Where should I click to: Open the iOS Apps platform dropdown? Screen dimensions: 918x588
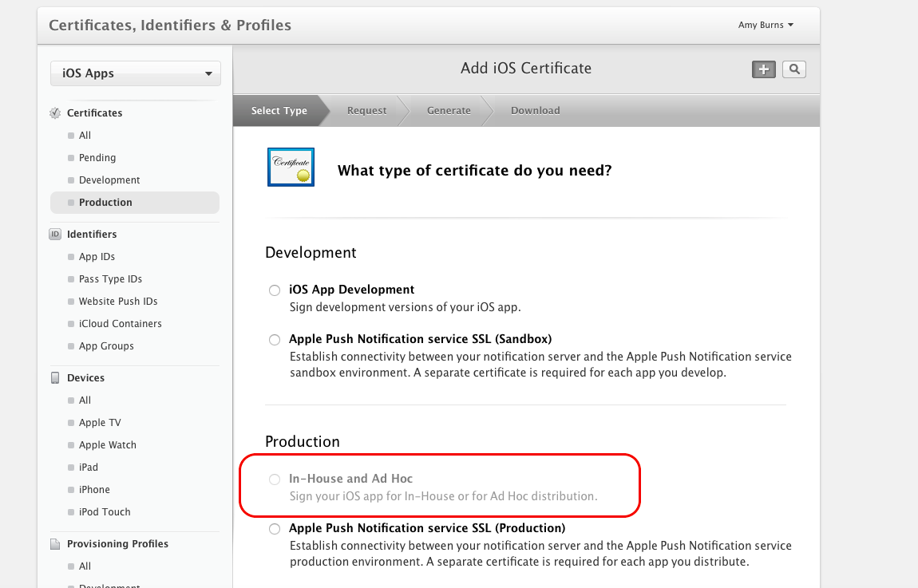point(136,73)
